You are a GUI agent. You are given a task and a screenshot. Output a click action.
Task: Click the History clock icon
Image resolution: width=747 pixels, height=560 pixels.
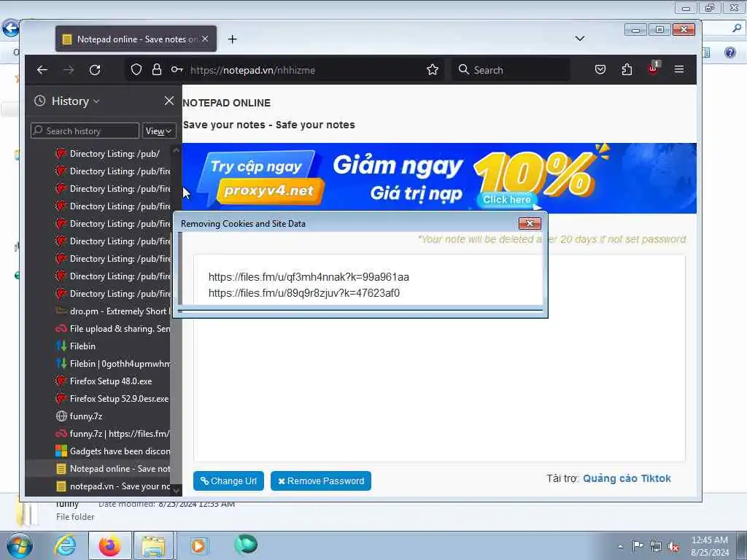coord(40,101)
